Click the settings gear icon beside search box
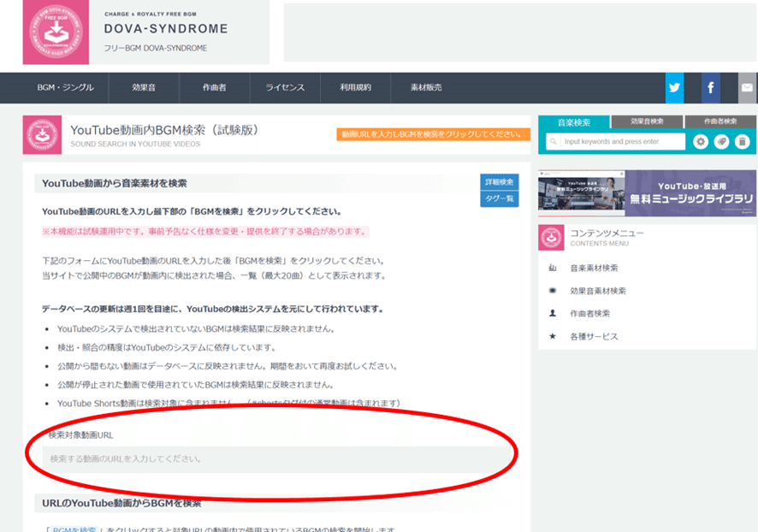The width and height of the screenshot is (758, 532). [701, 142]
